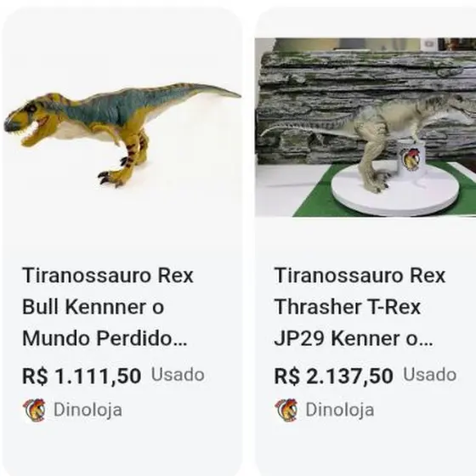Visit the Dinoloja seller name under the Bull listing
This screenshot has height=476, width=476.
88,410
